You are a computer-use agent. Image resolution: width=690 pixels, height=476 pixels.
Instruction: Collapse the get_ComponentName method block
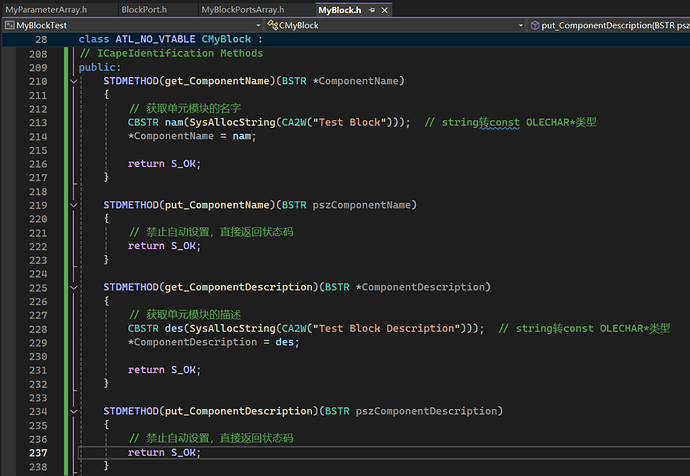pos(73,81)
